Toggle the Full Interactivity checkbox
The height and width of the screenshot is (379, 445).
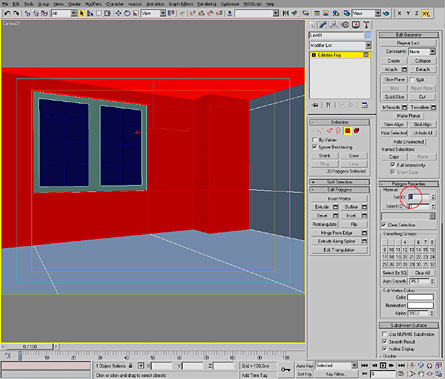click(x=393, y=165)
